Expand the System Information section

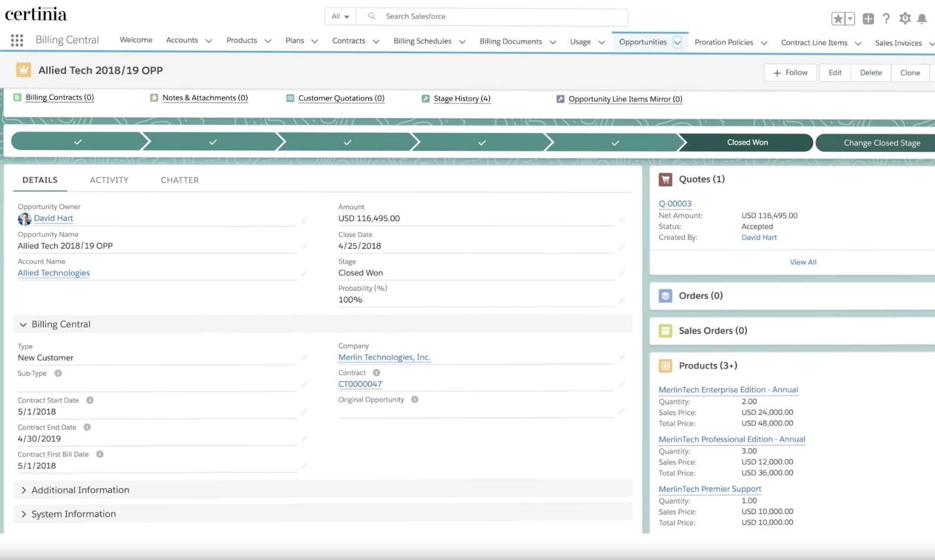tap(323, 514)
